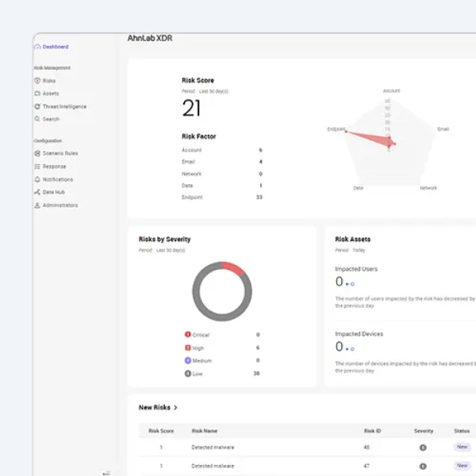Click the Impacted Users trend arrow
The height and width of the screenshot is (476, 476).
[x=347, y=283]
